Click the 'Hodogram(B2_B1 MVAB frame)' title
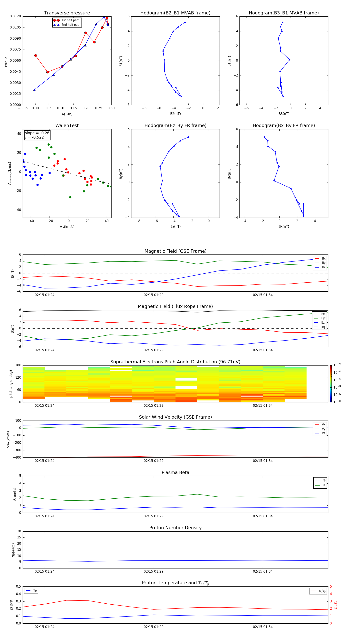 [175, 13]
